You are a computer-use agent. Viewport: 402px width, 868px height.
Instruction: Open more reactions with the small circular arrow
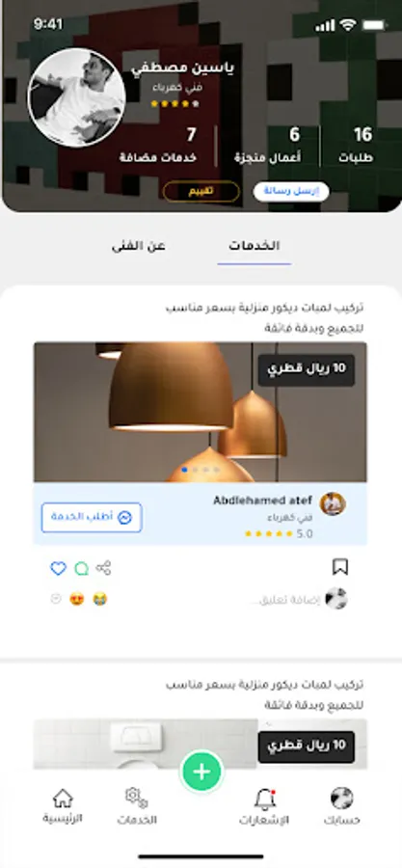(x=55, y=598)
